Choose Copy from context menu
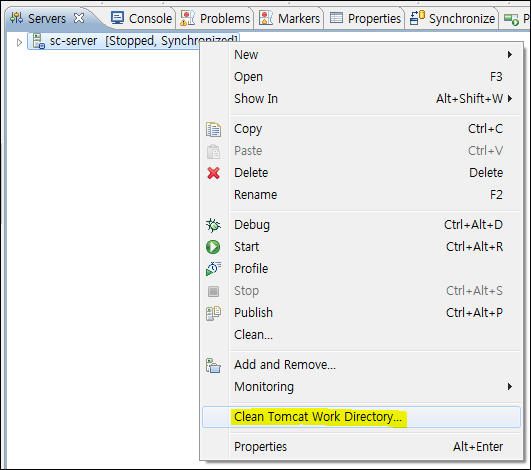This screenshot has width=531, height=470. (361, 129)
